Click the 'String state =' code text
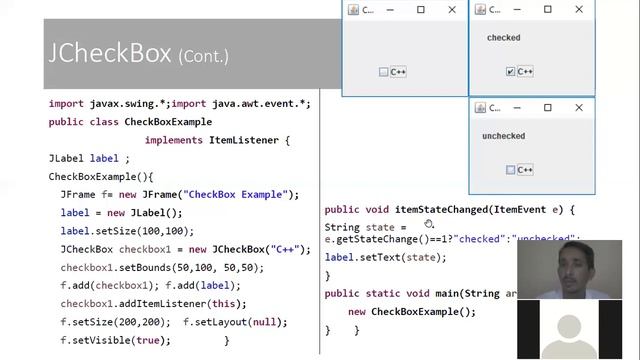Screen dimensions: 640x360 click(365, 227)
